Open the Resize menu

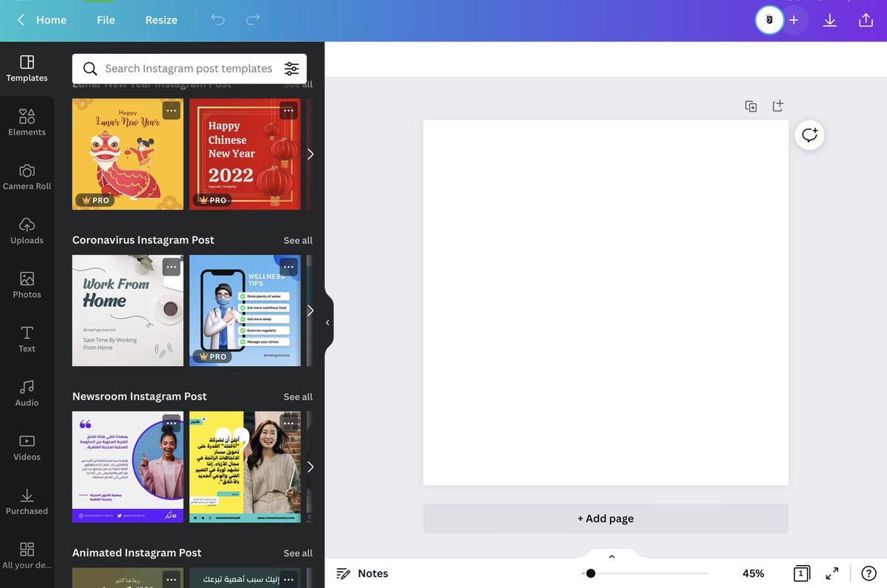coord(161,20)
